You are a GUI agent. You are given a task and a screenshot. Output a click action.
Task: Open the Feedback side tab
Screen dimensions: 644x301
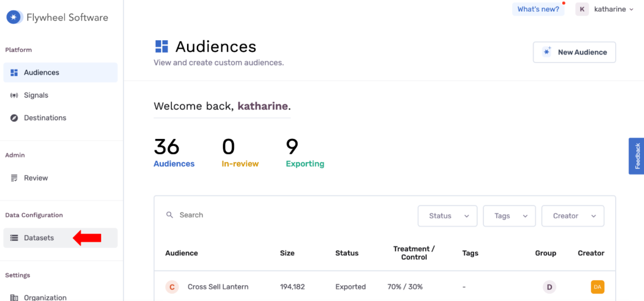[x=637, y=156]
